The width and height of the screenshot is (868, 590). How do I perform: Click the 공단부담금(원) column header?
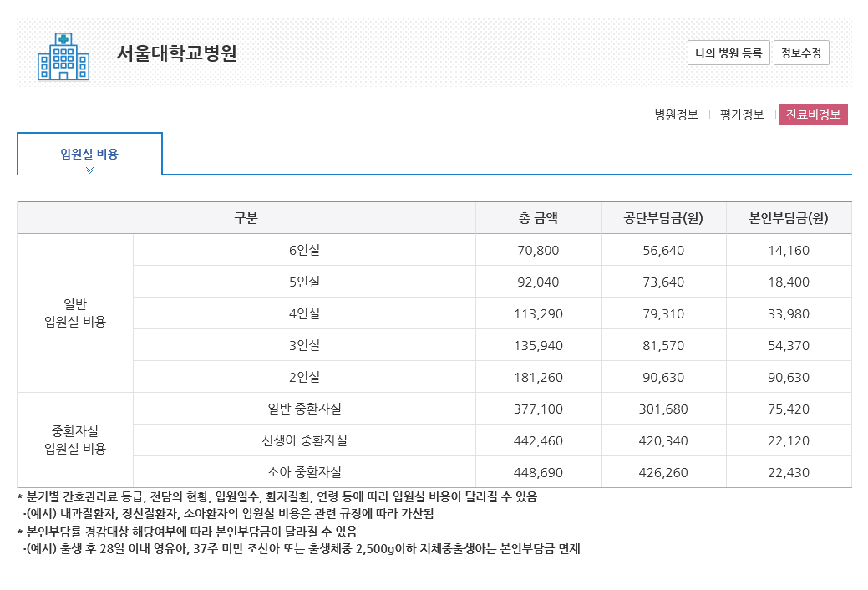coord(663,219)
